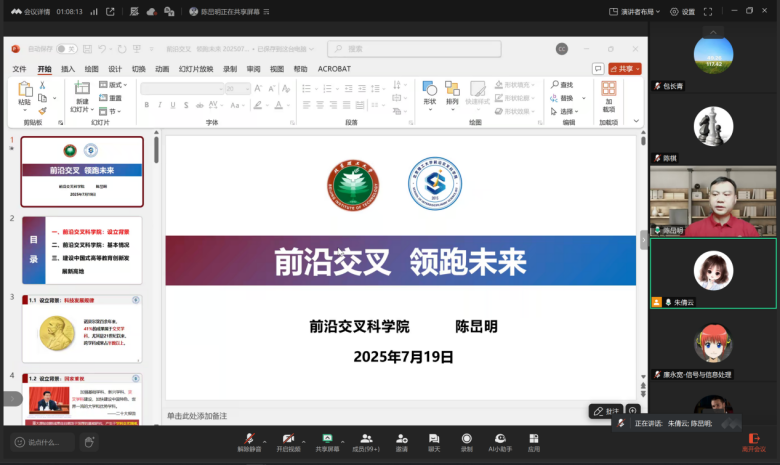Open the font name dropdown
The image size is (780, 465).
(221, 89)
